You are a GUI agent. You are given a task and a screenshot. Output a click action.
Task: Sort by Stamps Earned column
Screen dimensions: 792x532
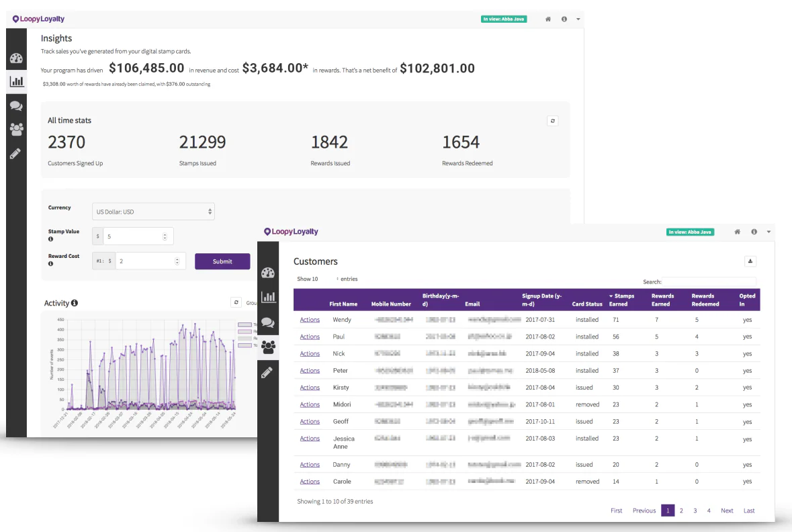[x=622, y=300]
